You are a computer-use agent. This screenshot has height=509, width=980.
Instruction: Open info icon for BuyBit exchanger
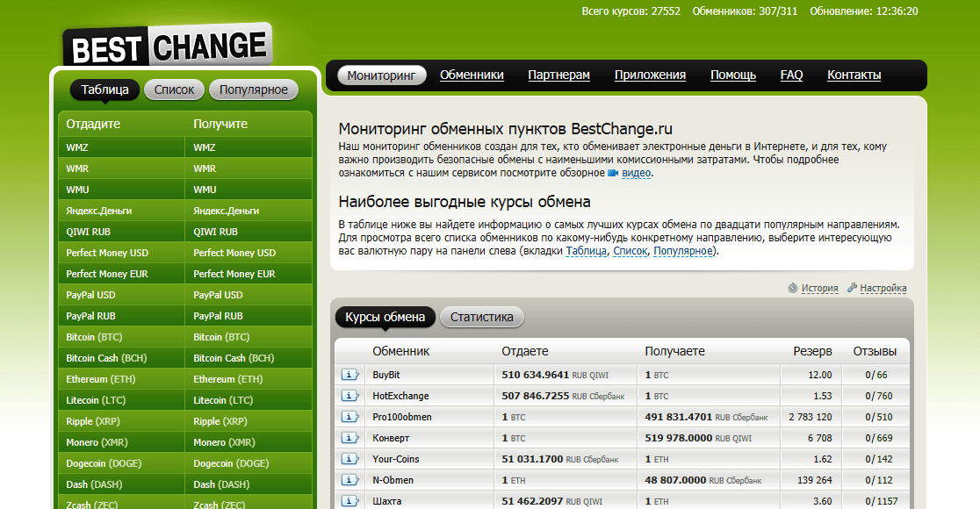(x=349, y=375)
